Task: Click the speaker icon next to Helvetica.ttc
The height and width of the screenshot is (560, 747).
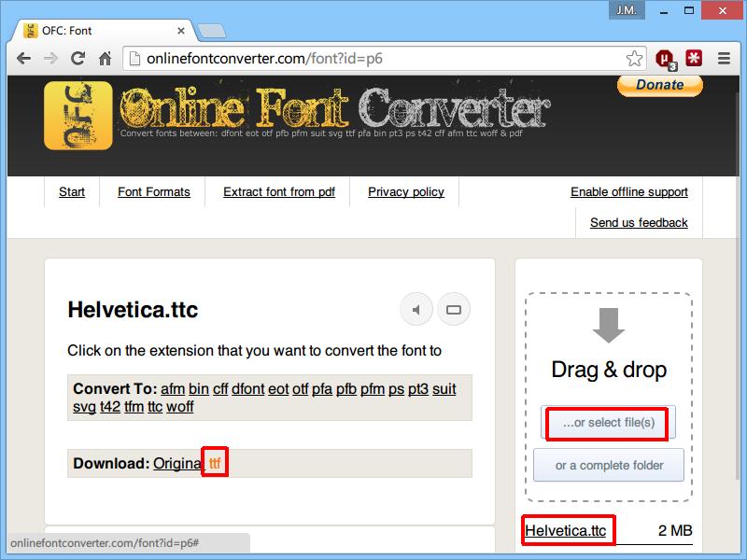Action: point(416,310)
